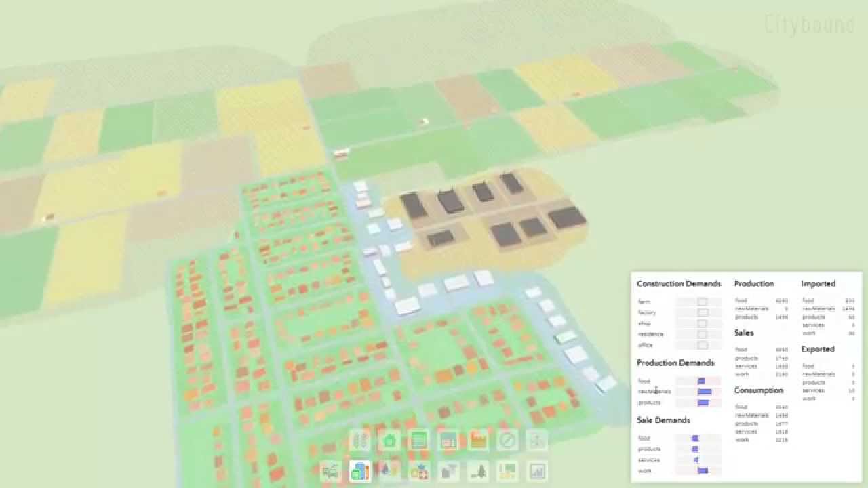Click the gift boxes services icon
The height and width of the screenshot is (488, 868).
click(x=419, y=471)
